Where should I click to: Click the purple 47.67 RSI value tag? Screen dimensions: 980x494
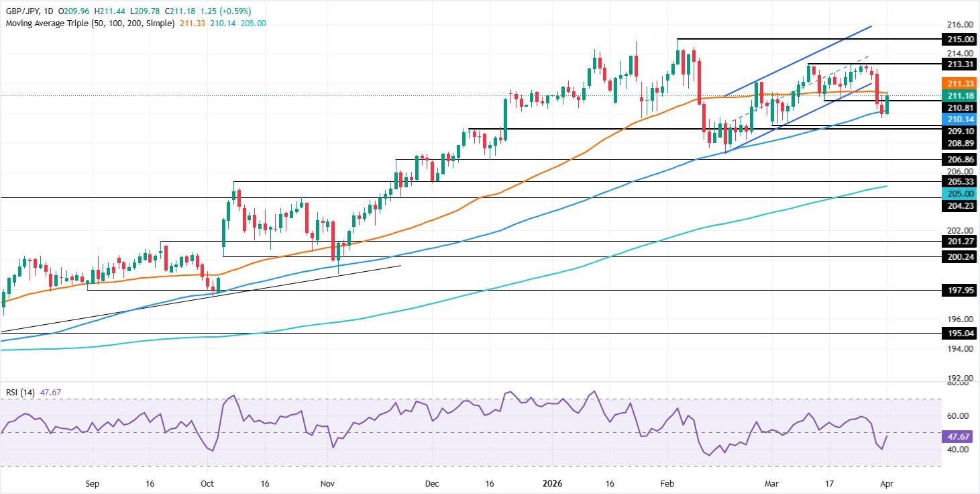[959, 435]
